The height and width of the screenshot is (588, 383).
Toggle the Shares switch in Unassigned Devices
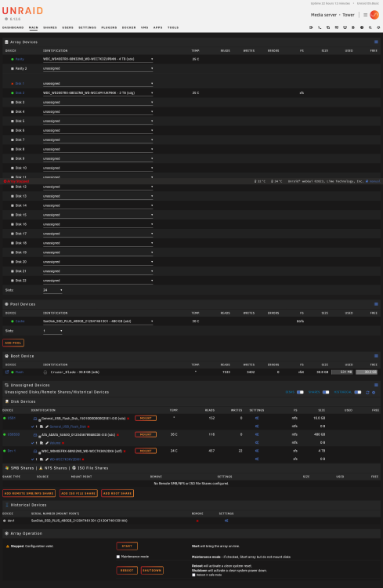[326, 392]
